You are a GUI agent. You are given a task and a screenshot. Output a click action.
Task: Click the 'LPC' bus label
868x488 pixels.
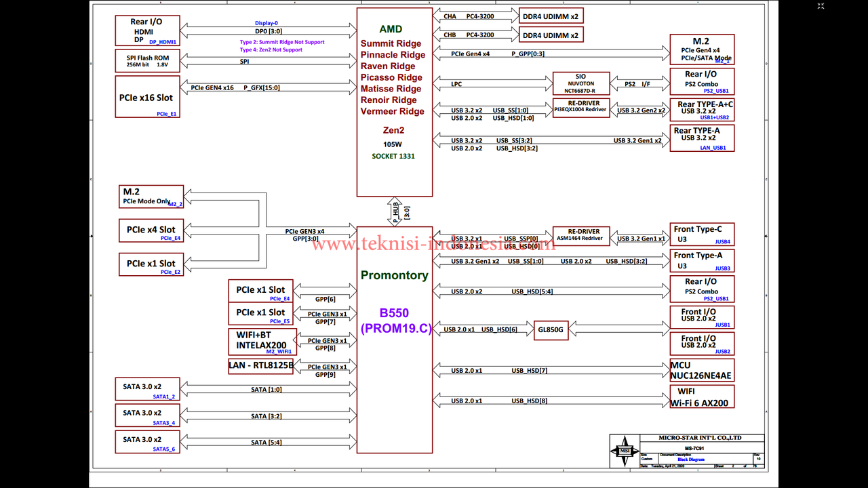click(x=456, y=85)
